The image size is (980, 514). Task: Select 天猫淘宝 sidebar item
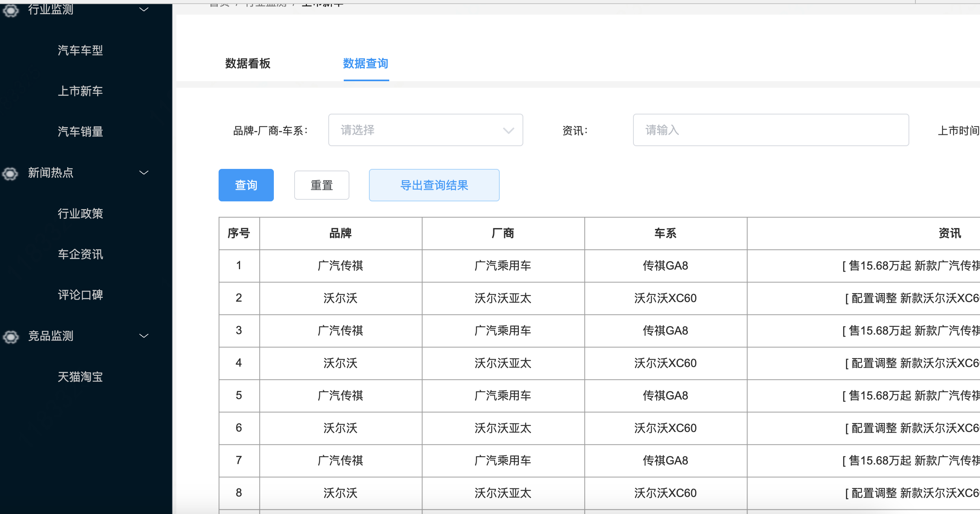click(x=80, y=377)
